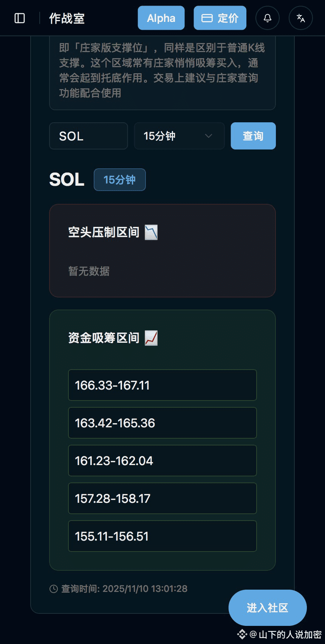The width and height of the screenshot is (325, 644).
Task: Click the credit card icon in 定价
Action: (207, 18)
